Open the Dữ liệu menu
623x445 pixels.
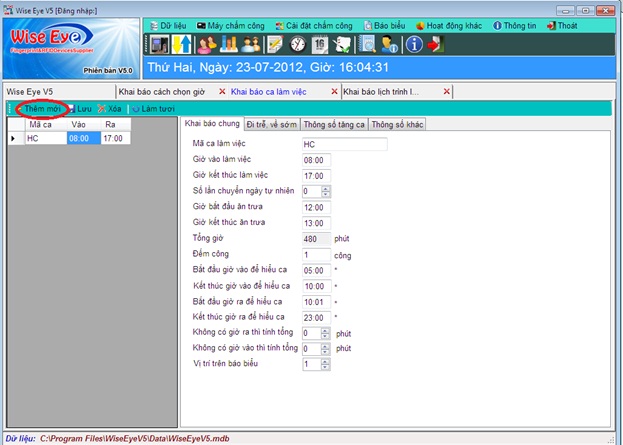pos(168,23)
